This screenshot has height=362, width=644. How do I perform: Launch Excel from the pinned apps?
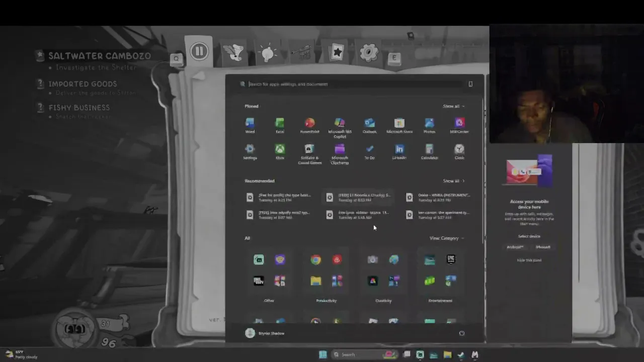[x=280, y=125]
